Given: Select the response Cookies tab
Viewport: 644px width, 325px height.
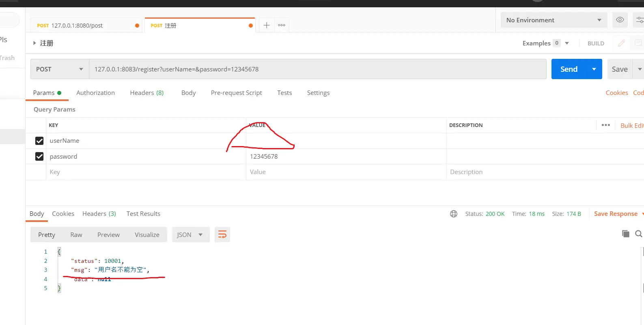Looking at the screenshot, I should click(63, 214).
